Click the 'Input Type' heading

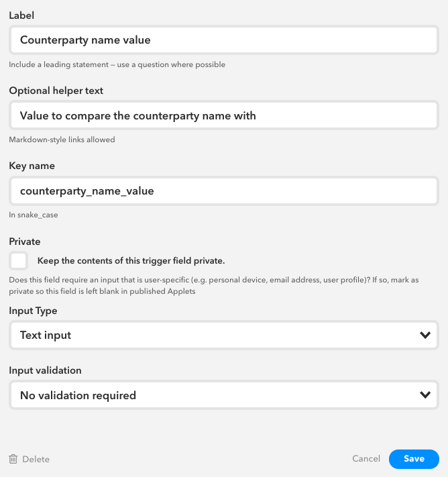[33, 311]
